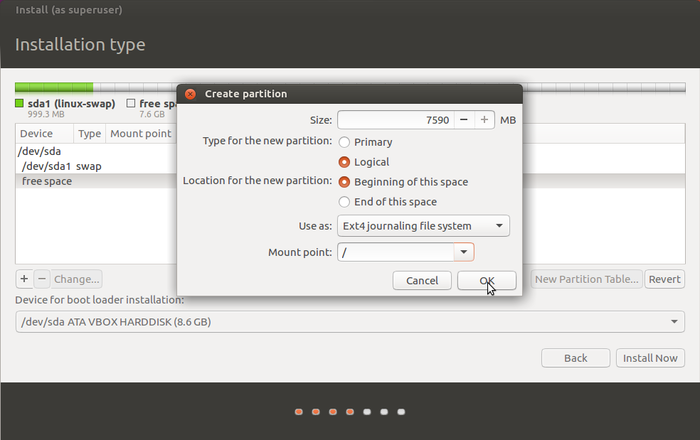The height and width of the screenshot is (440, 700).
Task: Confirm partition with OK button
Action: point(487,281)
